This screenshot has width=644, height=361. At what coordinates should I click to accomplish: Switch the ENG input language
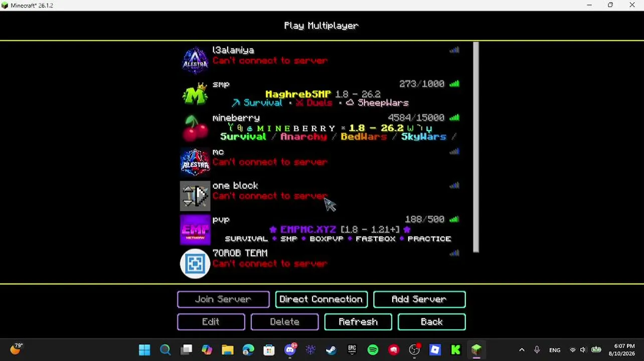pos(555,350)
